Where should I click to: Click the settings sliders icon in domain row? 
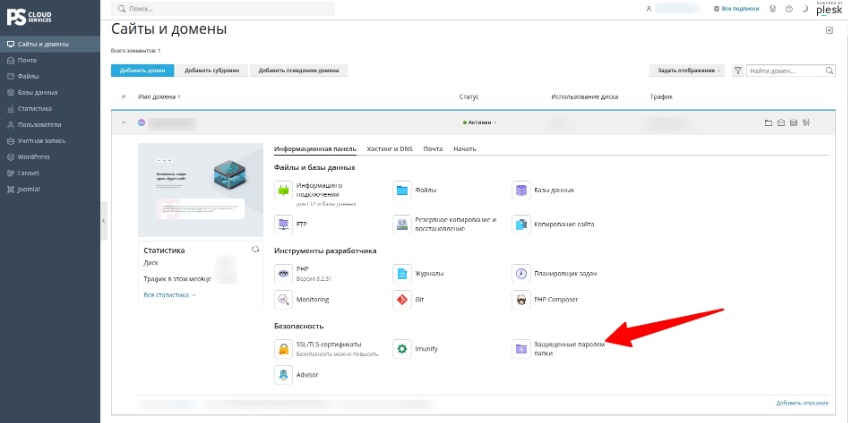pos(806,123)
